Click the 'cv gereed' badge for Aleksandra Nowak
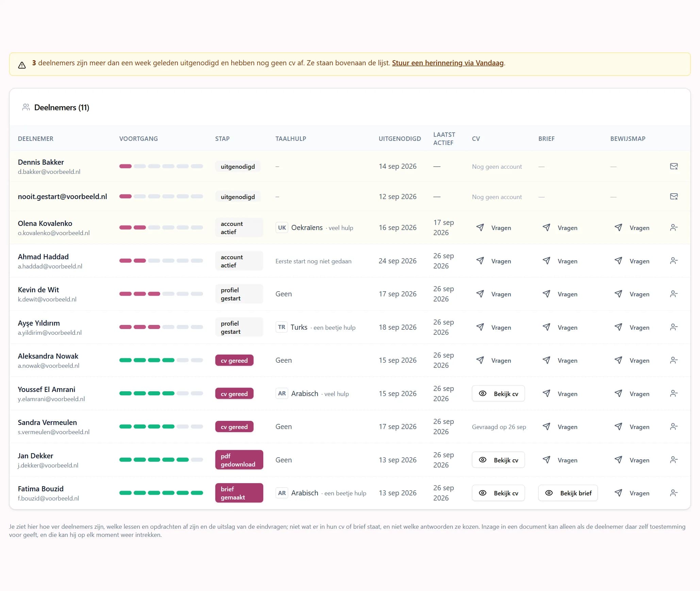 (234, 360)
